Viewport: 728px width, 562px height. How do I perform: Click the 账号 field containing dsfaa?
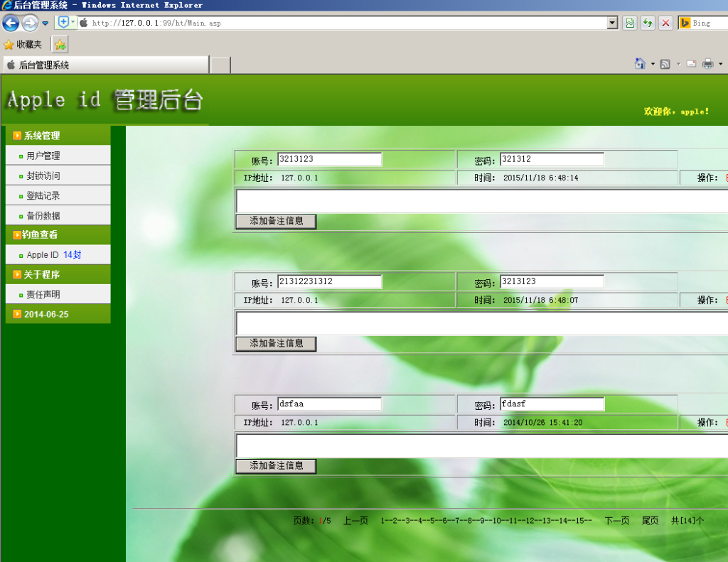pos(330,404)
